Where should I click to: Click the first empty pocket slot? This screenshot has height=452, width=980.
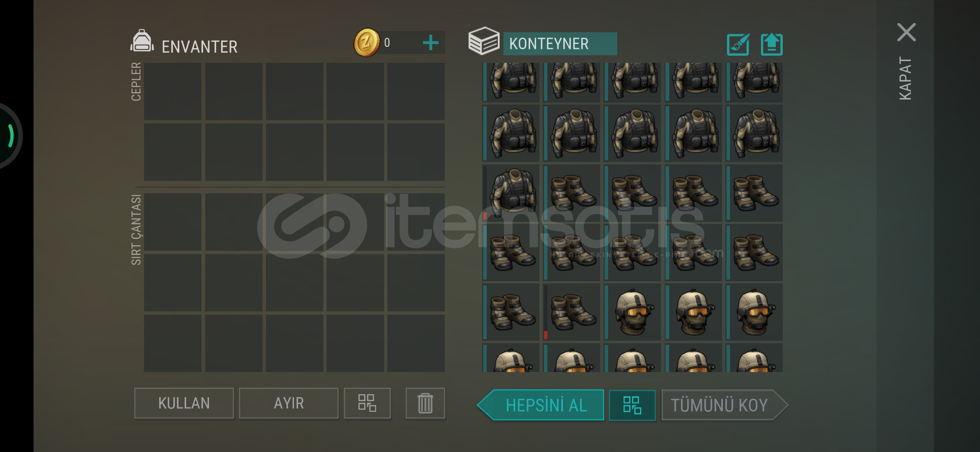(173, 91)
